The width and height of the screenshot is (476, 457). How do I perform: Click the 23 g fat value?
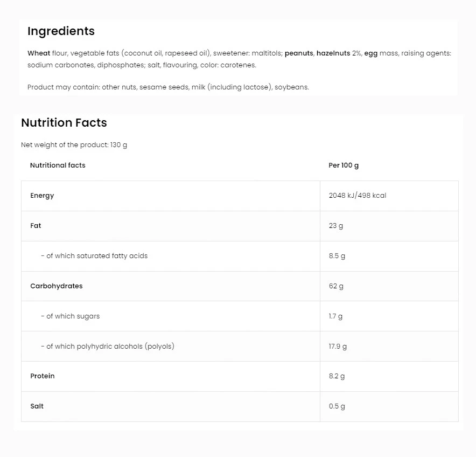(335, 226)
